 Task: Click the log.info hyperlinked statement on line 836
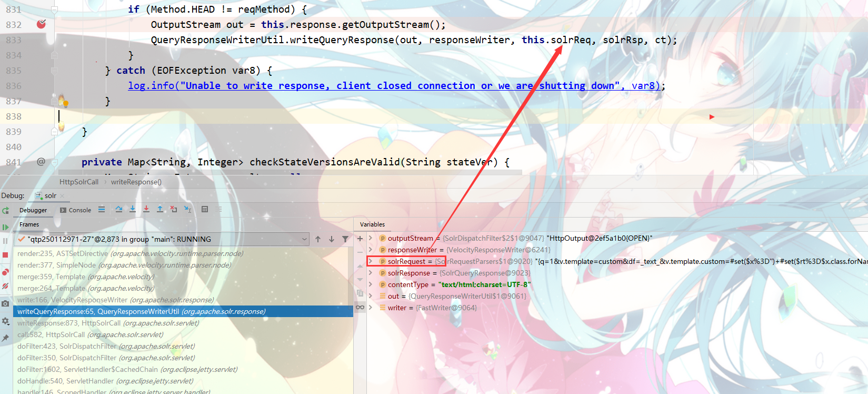(396, 86)
